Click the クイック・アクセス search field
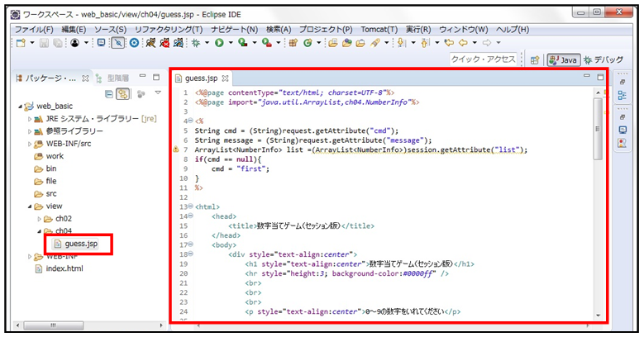 (x=484, y=59)
